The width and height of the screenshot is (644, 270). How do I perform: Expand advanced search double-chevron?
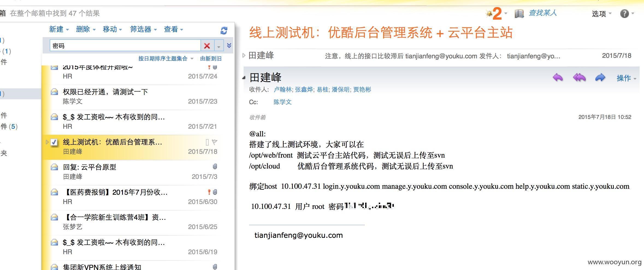[x=229, y=45]
